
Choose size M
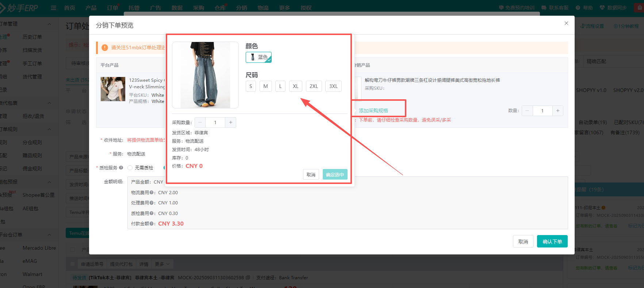coord(265,86)
